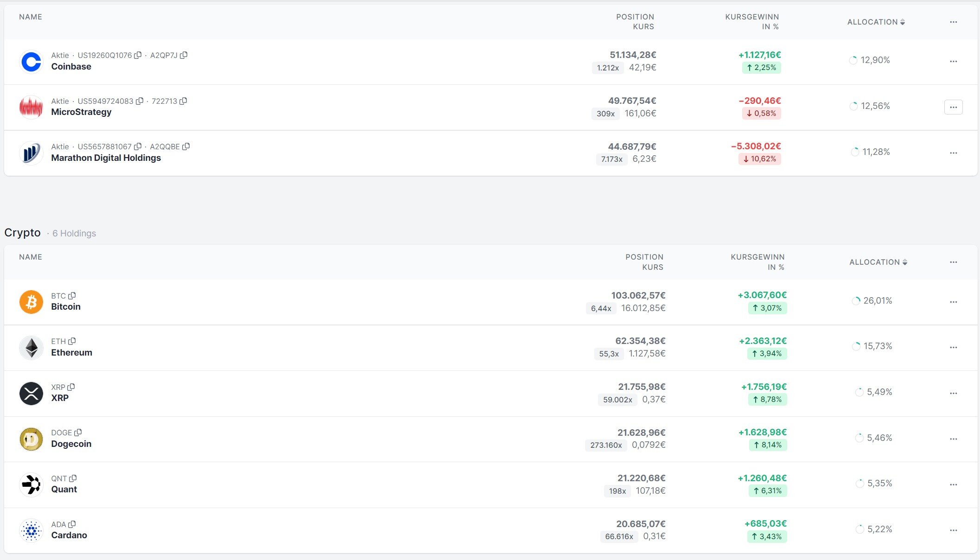Copy the MicroStrategy WKN 722713
Image resolution: width=980 pixels, height=560 pixels.
pyautogui.click(x=183, y=101)
